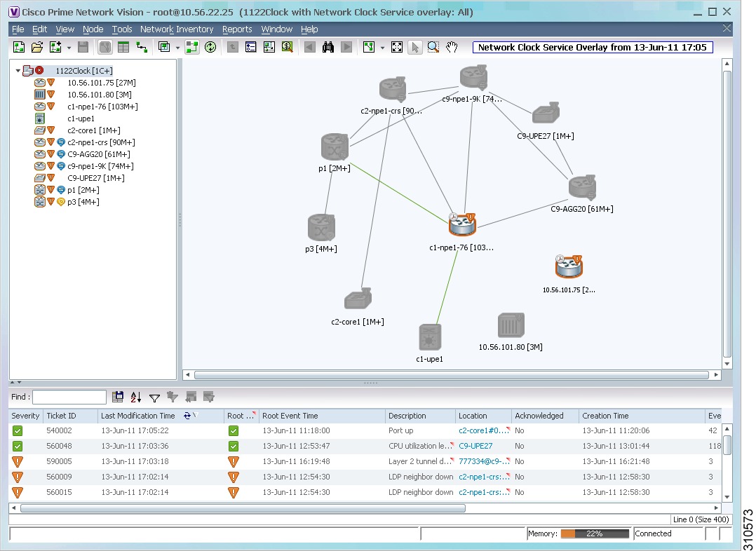Screen dimensions: 756x551
Task: Activate the Zoom selection magnifier tool
Action: point(433,47)
